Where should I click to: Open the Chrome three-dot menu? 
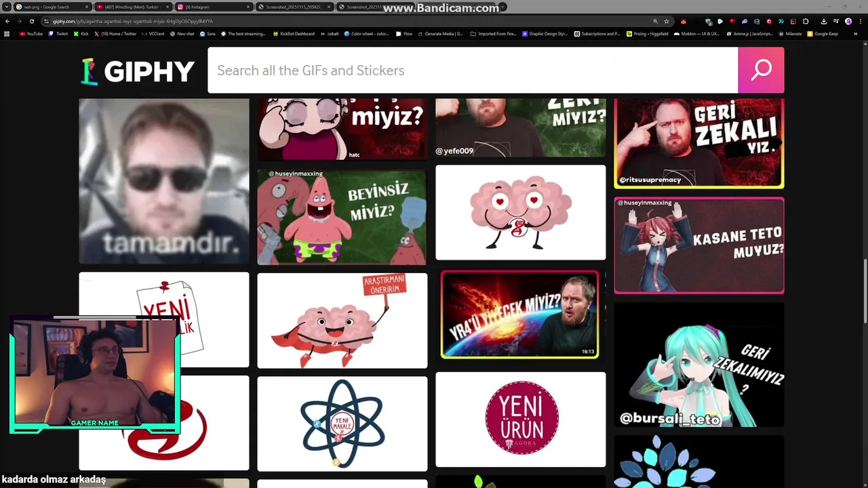pos(860,21)
